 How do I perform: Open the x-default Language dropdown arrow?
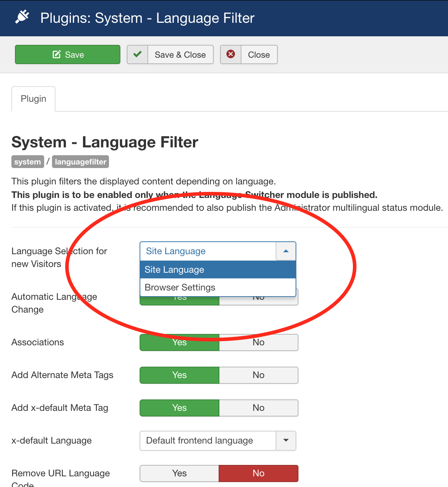click(x=286, y=441)
